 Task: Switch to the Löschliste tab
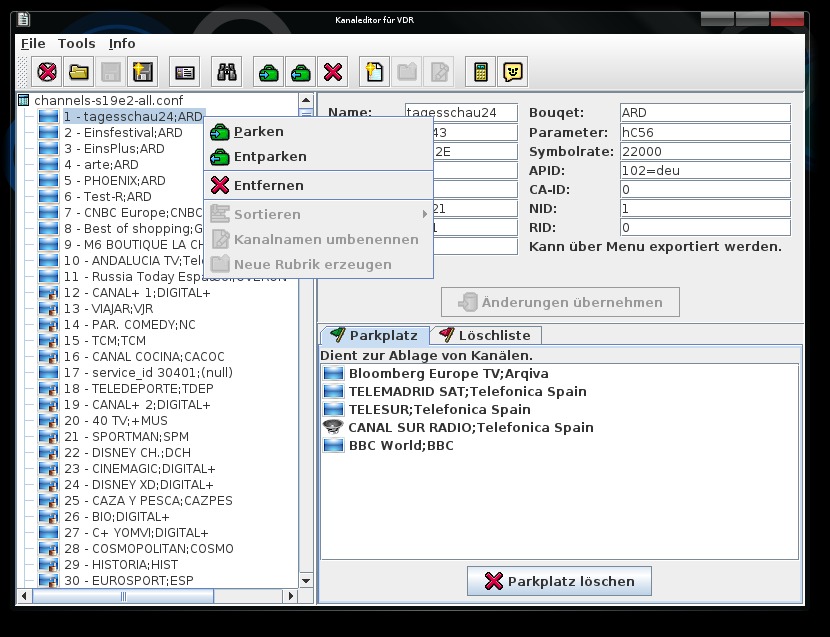[x=488, y=335]
